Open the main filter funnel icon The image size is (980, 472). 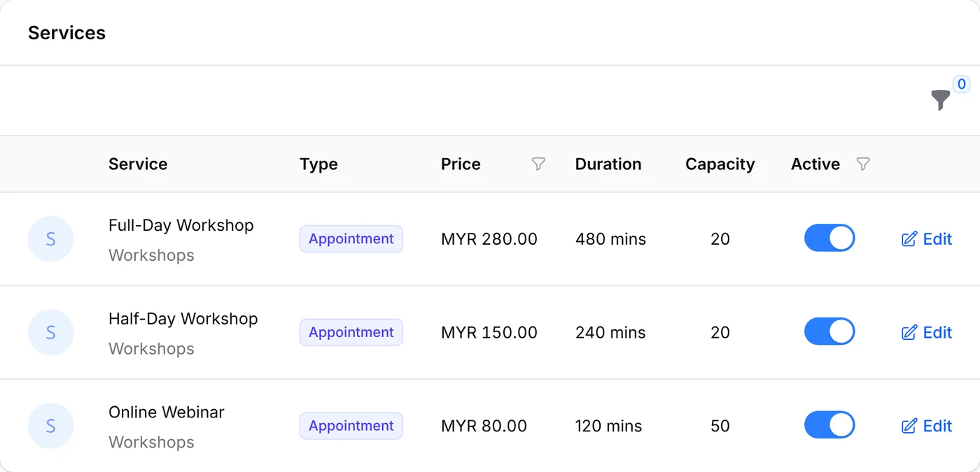[x=941, y=100]
